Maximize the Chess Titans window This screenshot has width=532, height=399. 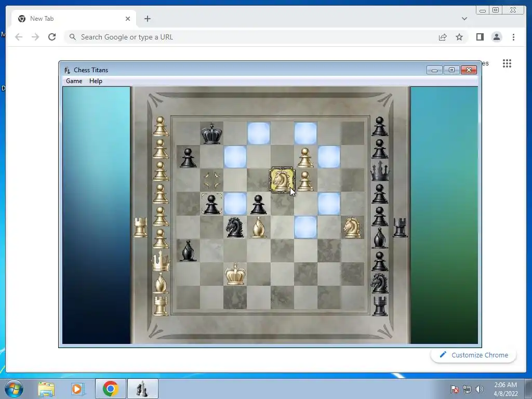[451, 70]
